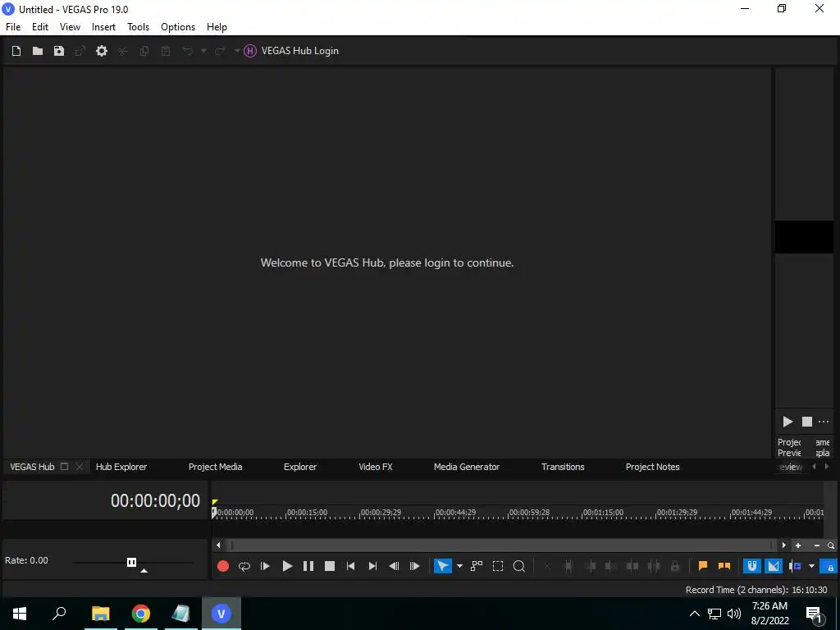Close the VEGAS Hub panel tab

point(80,467)
